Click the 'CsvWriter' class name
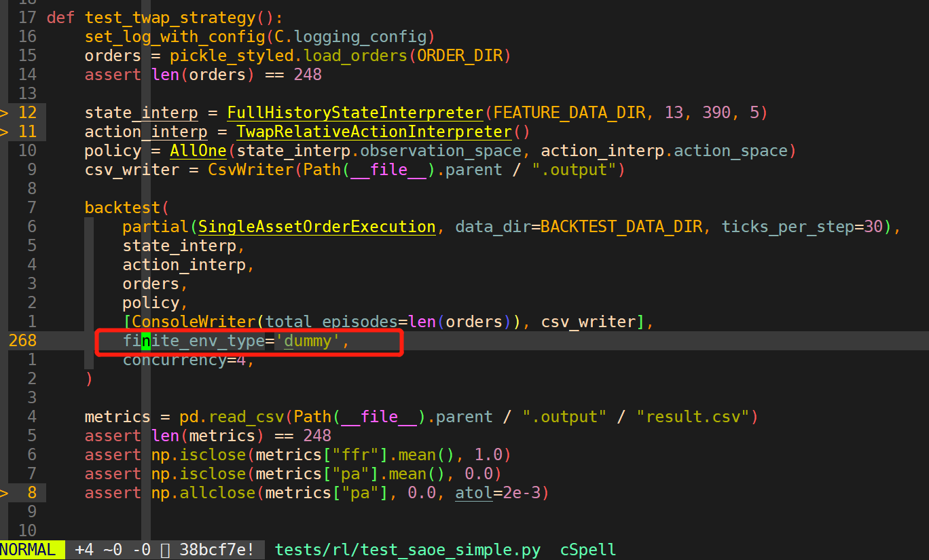 click(250, 169)
